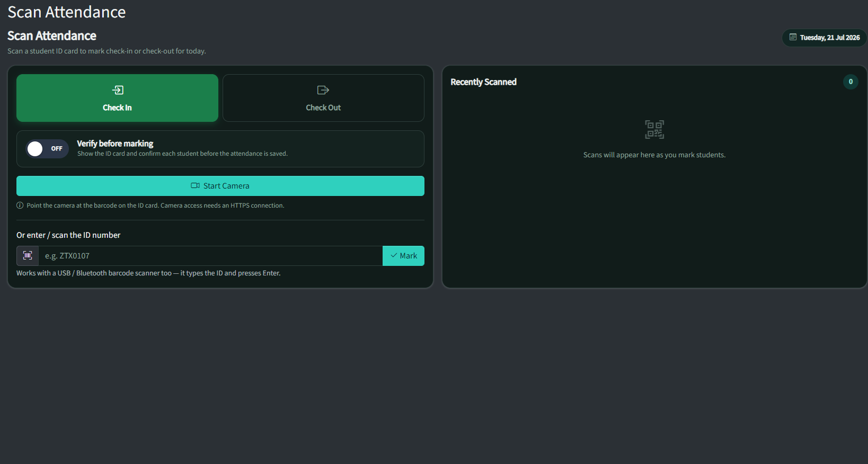Click the date badge Tuesday, 21 Jul 2026
The height and width of the screenshot is (464, 868).
pyautogui.click(x=825, y=38)
